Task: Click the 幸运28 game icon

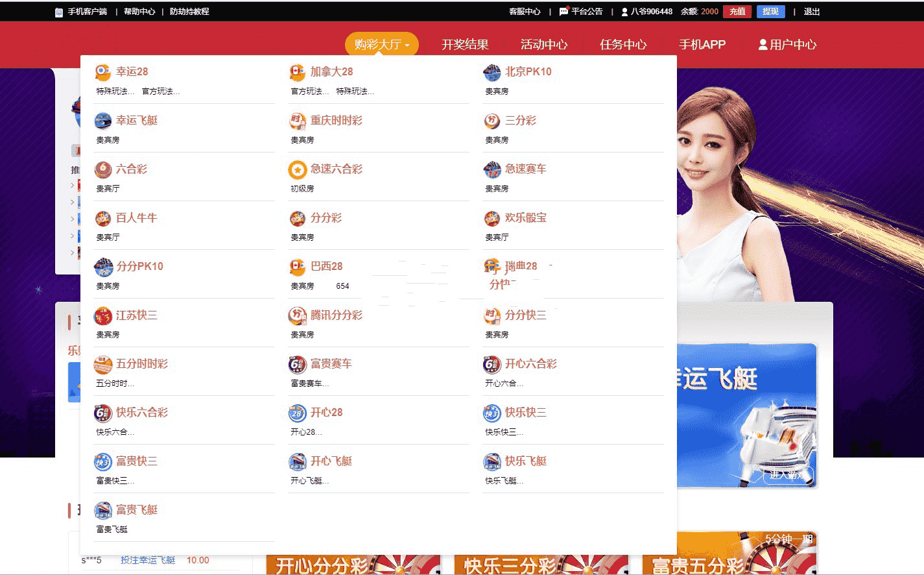Action: point(102,72)
